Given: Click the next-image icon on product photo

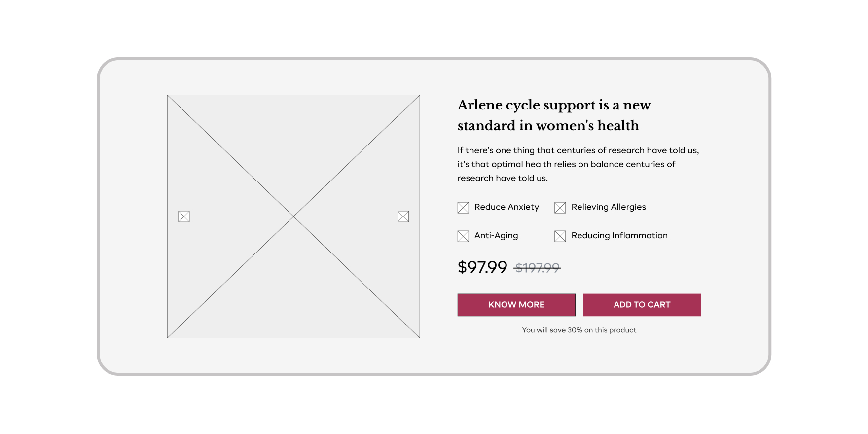Looking at the screenshot, I should click(403, 217).
